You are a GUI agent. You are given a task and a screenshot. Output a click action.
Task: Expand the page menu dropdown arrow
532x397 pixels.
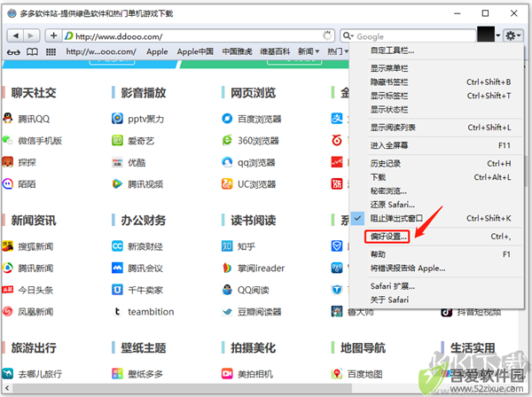[497, 35]
